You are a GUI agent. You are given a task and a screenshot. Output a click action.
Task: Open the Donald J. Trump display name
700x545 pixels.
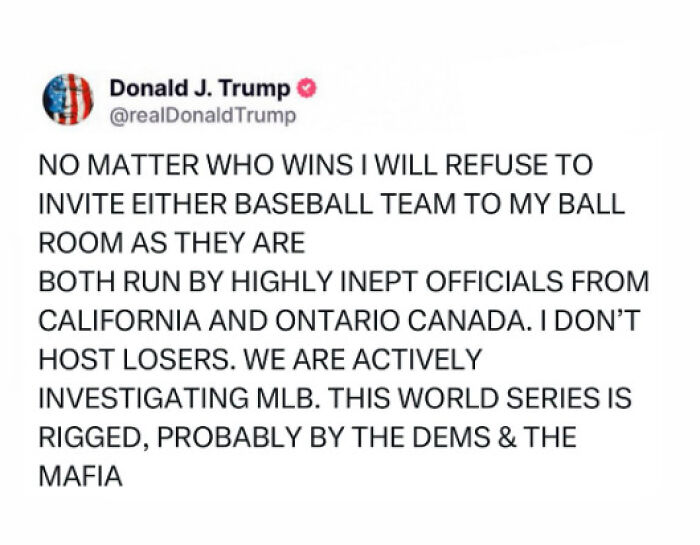pyautogui.click(x=200, y=90)
